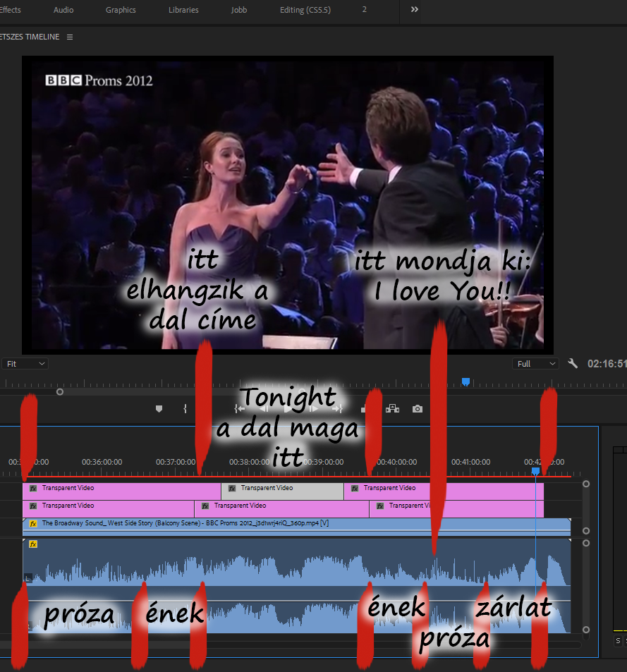Click the Mark In bracket button
The width and height of the screenshot is (627, 672).
coord(185,409)
